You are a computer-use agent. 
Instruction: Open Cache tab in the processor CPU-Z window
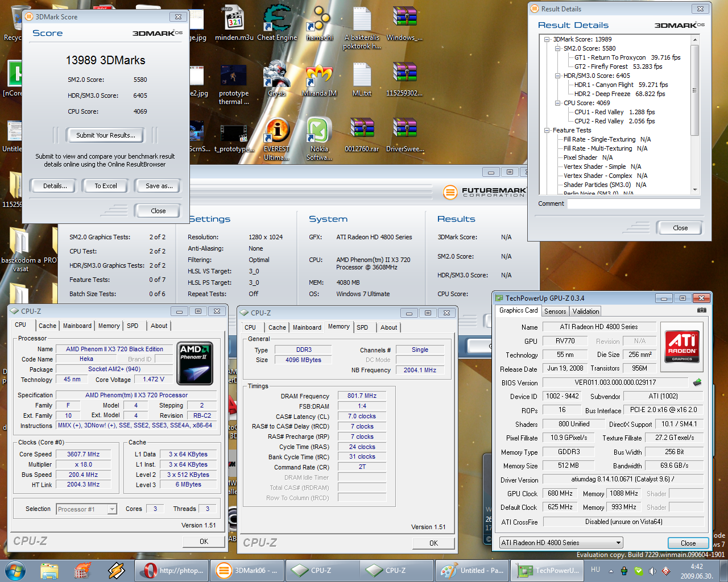point(47,326)
